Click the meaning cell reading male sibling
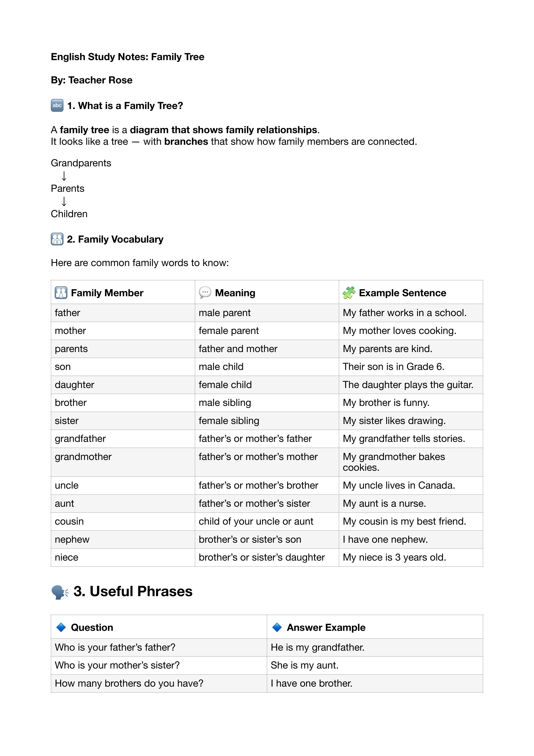Screen dimensions: 534x756 225,403
